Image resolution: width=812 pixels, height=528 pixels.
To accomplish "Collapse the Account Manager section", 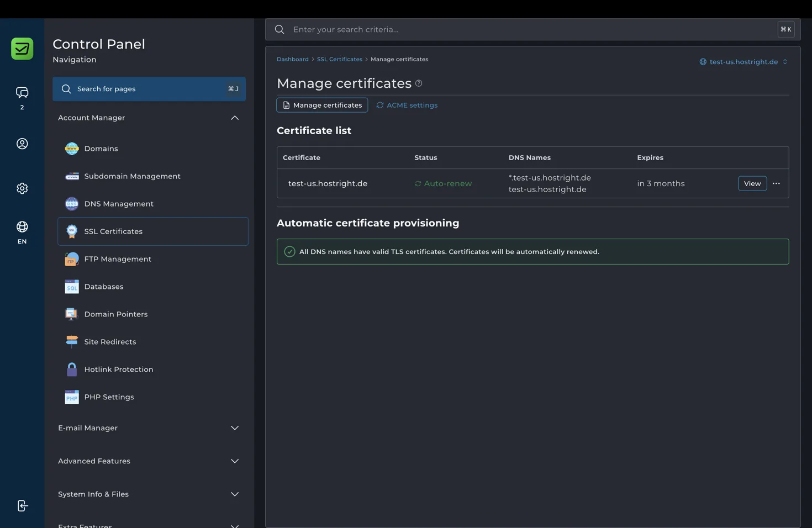I will click(149, 118).
